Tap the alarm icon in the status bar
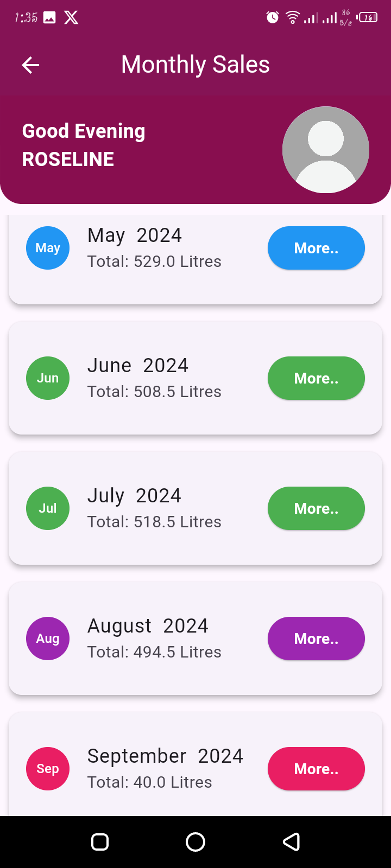391x868 pixels. coord(273,17)
